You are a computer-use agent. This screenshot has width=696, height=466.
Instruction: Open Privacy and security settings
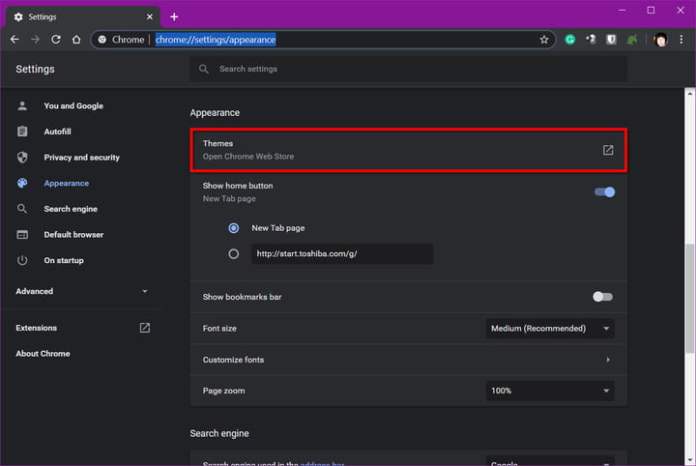tap(81, 157)
